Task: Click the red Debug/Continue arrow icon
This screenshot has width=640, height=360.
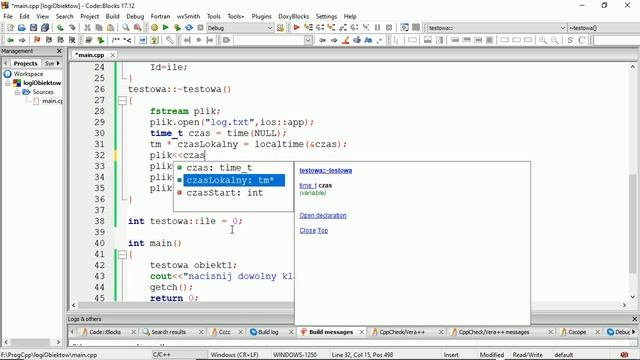Action: pos(297,28)
